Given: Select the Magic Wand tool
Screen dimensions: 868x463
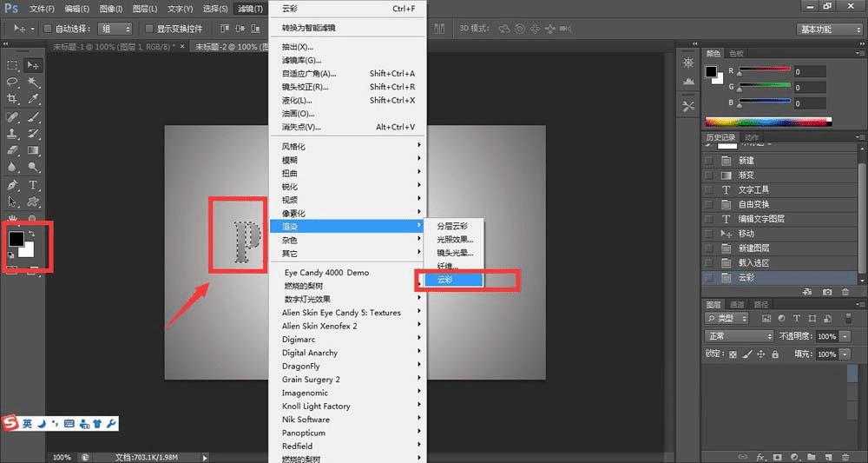Looking at the screenshot, I should [x=33, y=82].
